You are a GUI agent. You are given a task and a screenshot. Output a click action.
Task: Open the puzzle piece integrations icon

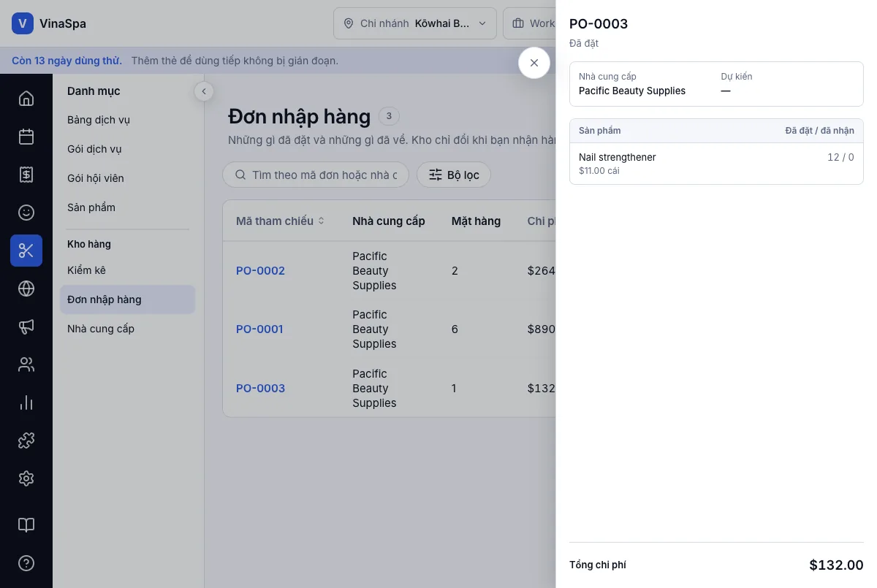click(x=26, y=440)
